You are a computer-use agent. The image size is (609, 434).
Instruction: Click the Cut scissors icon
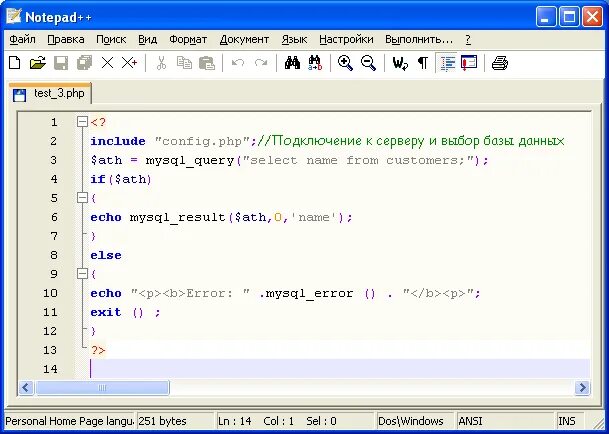[x=161, y=63]
